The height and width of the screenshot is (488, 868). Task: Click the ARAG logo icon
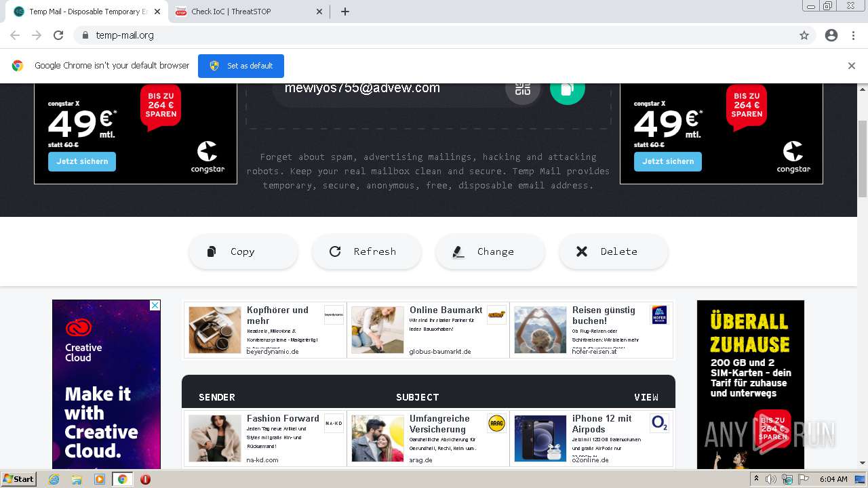(496, 424)
